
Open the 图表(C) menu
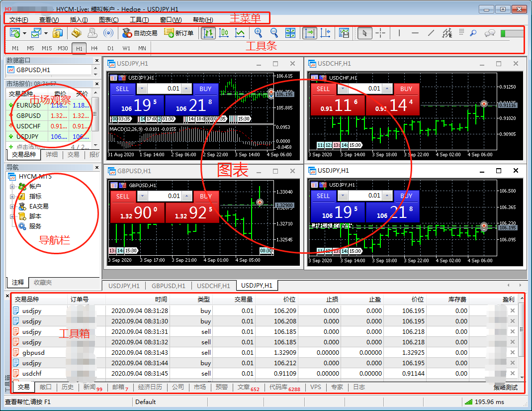pos(109,20)
